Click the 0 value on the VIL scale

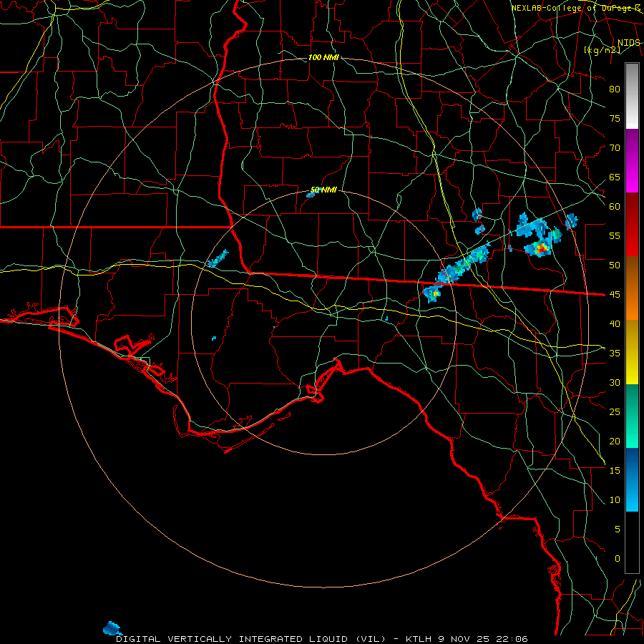pos(618,559)
